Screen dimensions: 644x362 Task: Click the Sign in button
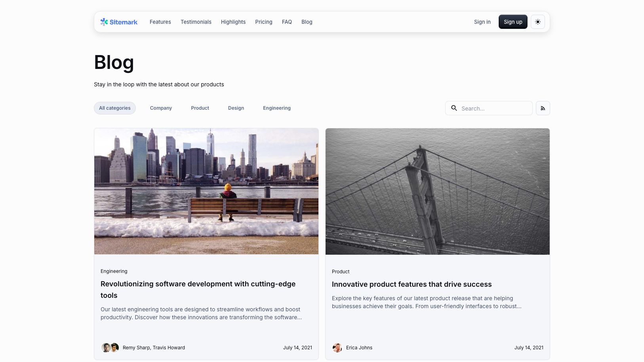(x=482, y=22)
